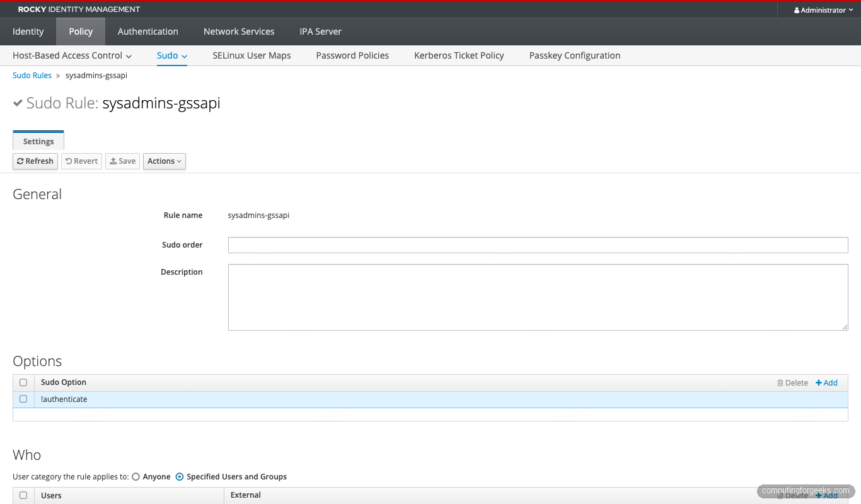This screenshot has width=861, height=504.
Task: Click the External column header
Action: (246, 495)
